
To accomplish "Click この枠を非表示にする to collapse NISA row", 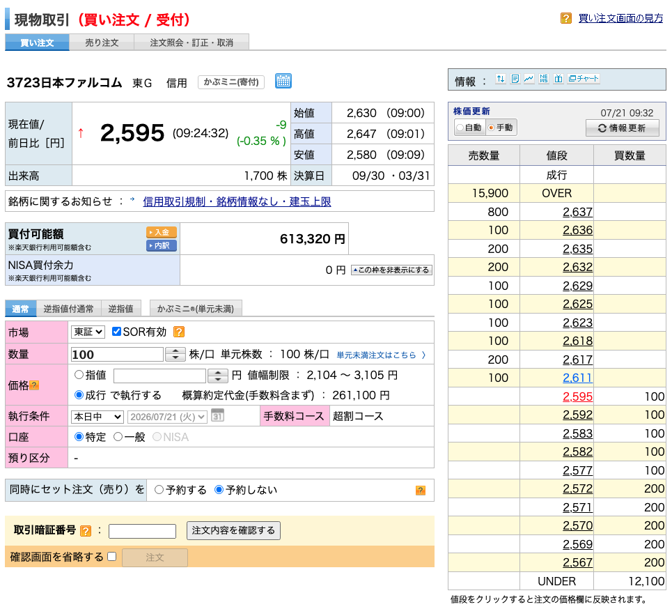I will [391, 270].
